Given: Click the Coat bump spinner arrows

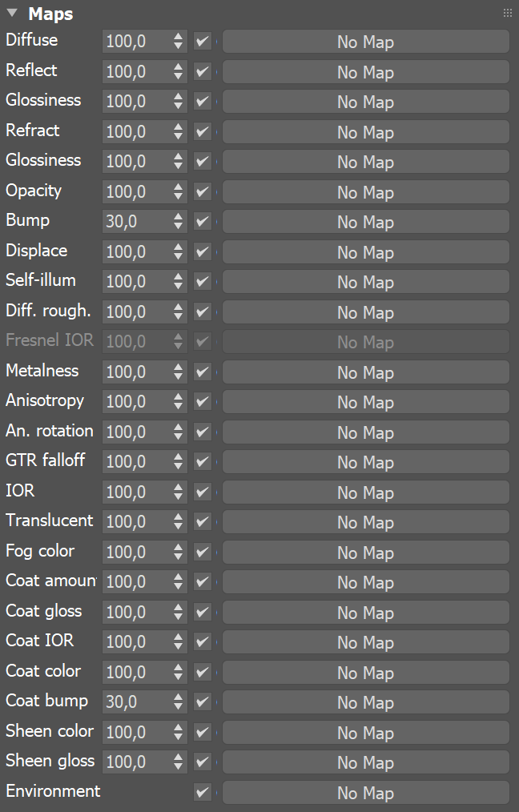Looking at the screenshot, I should (x=178, y=702).
